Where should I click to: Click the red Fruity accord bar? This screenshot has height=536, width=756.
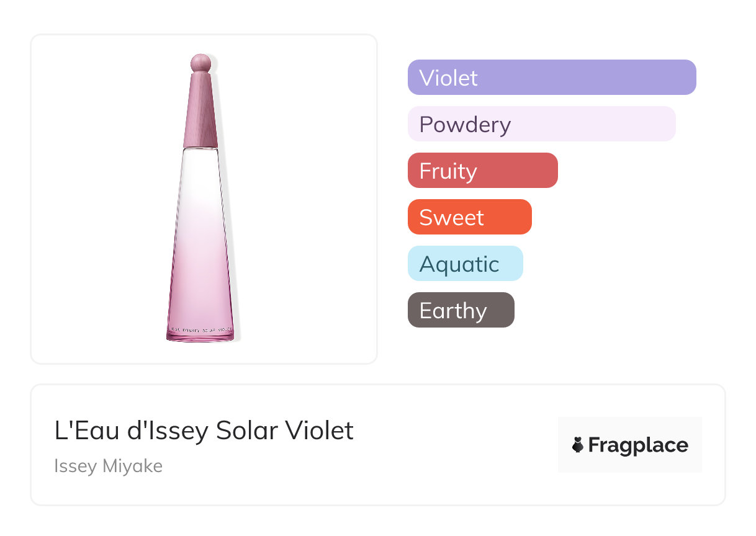pos(482,171)
